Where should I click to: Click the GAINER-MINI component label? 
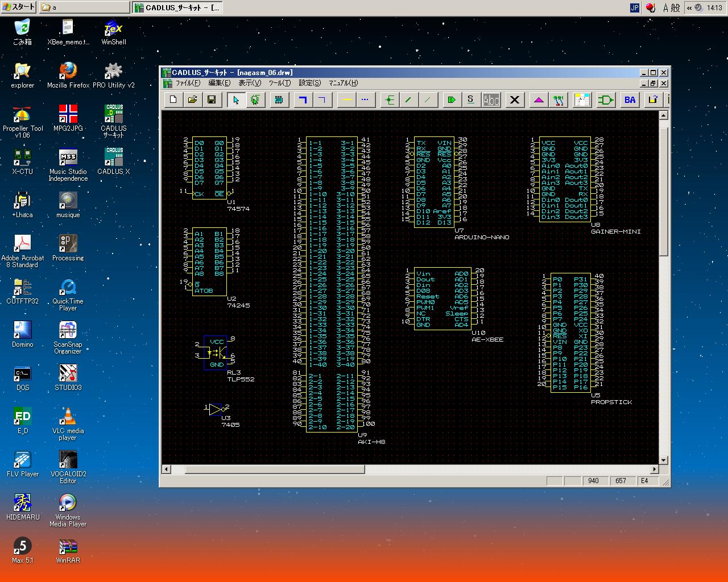click(x=616, y=231)
